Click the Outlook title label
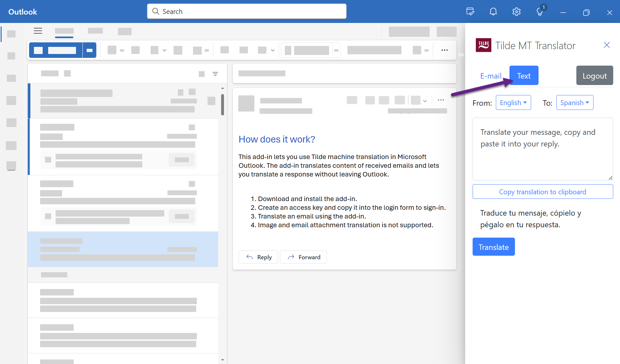Viewport: 620px width, 364px height. (23, 12)
